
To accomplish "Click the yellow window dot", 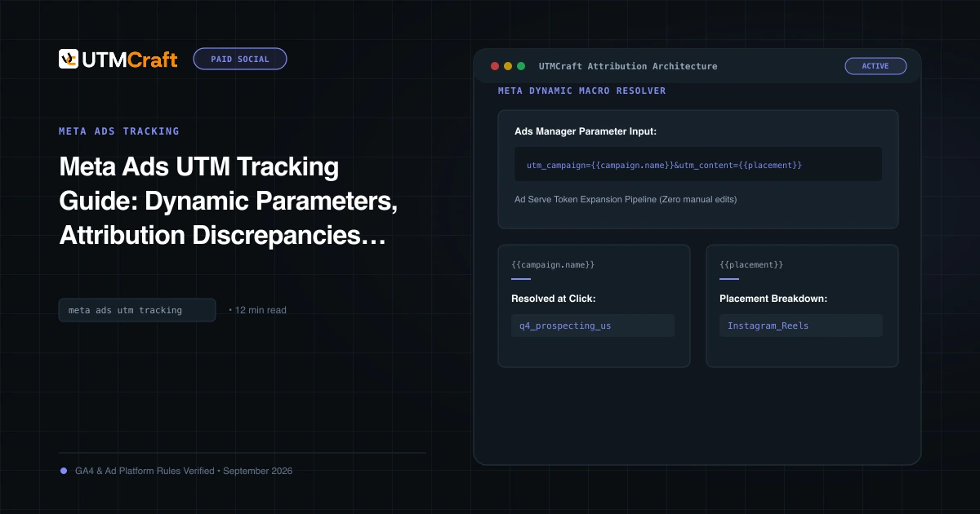I will pyautogui.click(x=507, y=66).
